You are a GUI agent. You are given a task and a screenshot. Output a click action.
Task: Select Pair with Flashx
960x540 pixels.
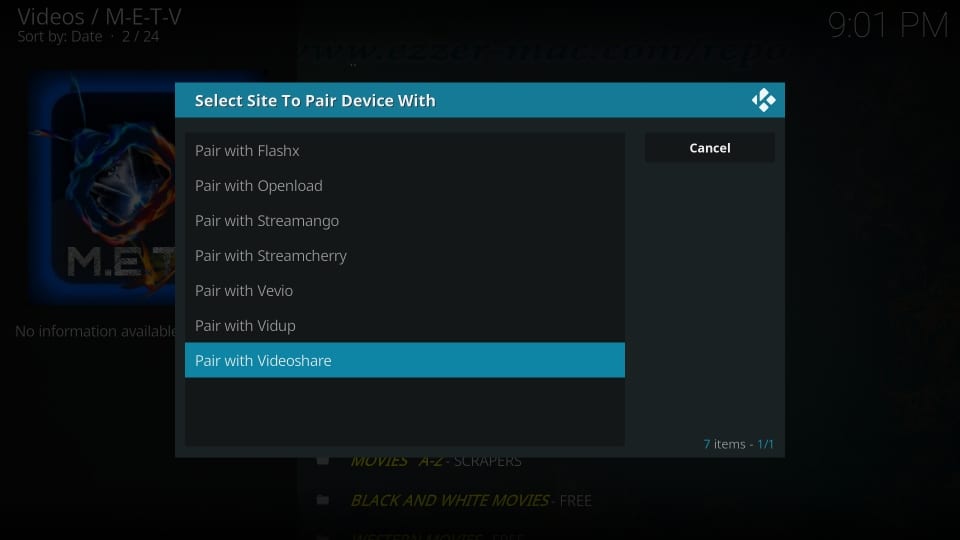tap(405, 151)
